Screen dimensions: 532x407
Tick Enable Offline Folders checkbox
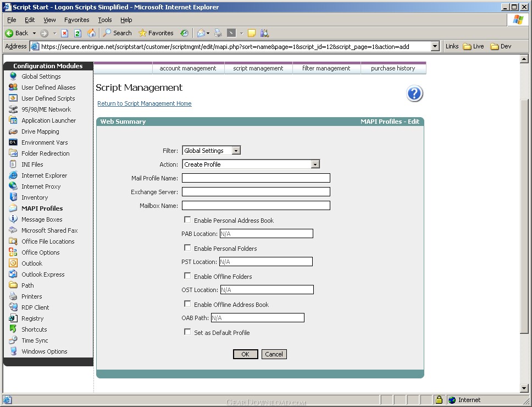point(187,276)
